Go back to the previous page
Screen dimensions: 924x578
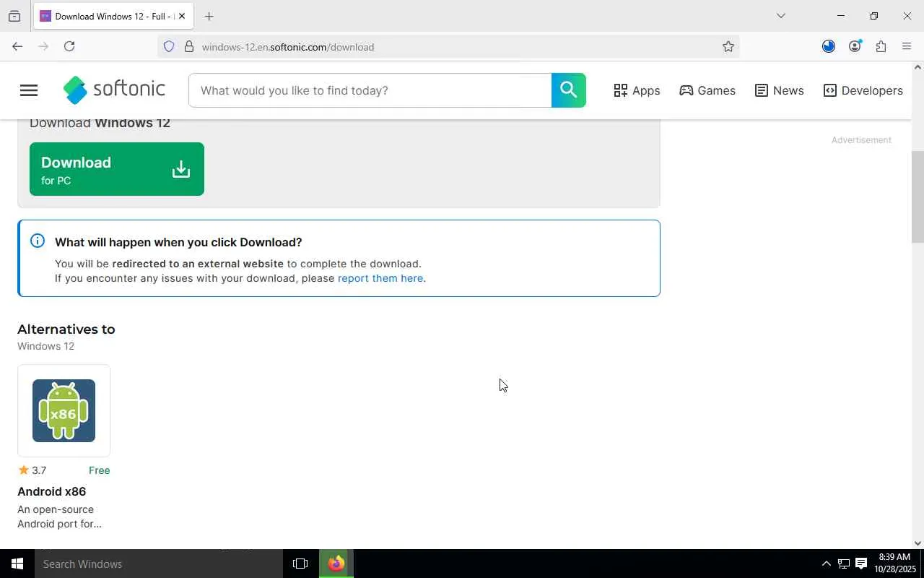17,46
